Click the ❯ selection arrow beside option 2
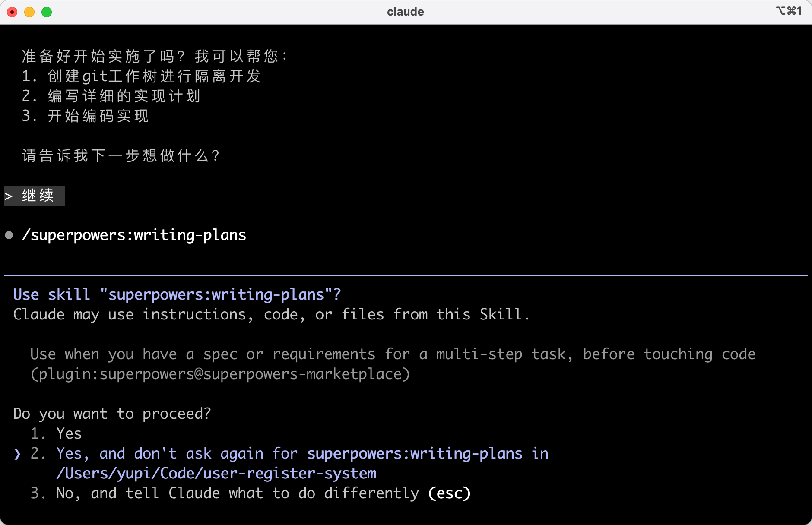 click(17, 454)
